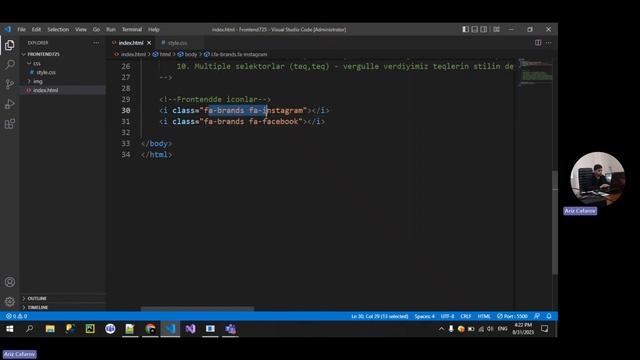Click the Ln 30, Col 29 cursor position
640x360 pixels.
coord(380,316)
